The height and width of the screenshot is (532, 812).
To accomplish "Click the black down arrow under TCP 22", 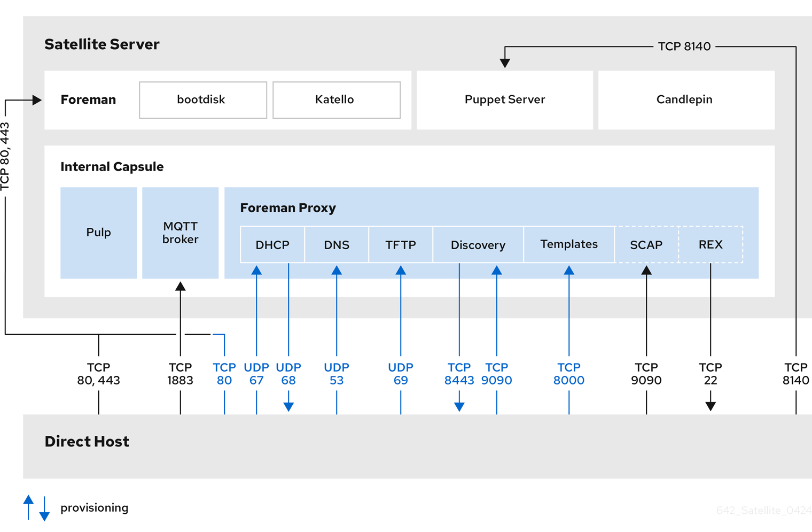I will [x=710, y=406].
